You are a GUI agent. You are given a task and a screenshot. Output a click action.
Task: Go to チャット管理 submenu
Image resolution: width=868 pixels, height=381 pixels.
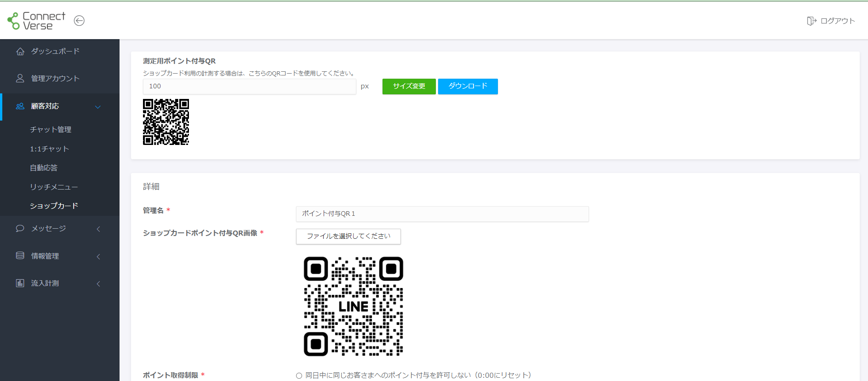tap(51, 130)
